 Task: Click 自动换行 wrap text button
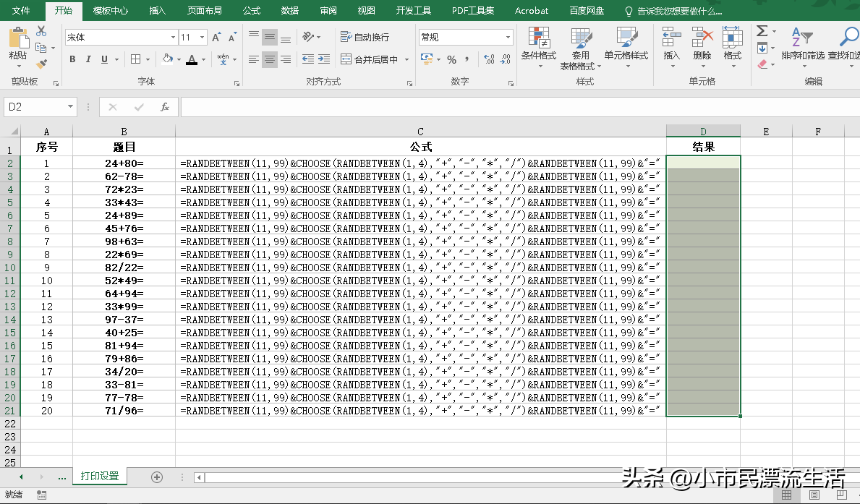pos(365,37)
